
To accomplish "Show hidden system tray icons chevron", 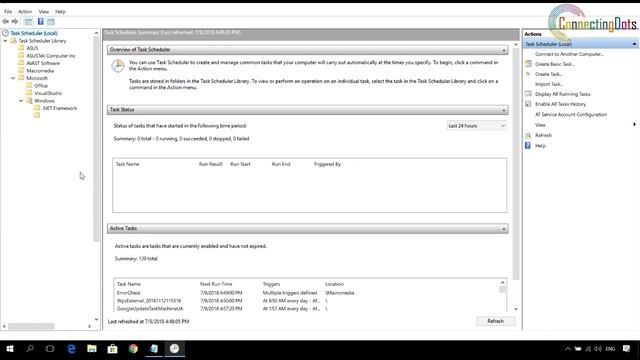I will pos(568,349).
